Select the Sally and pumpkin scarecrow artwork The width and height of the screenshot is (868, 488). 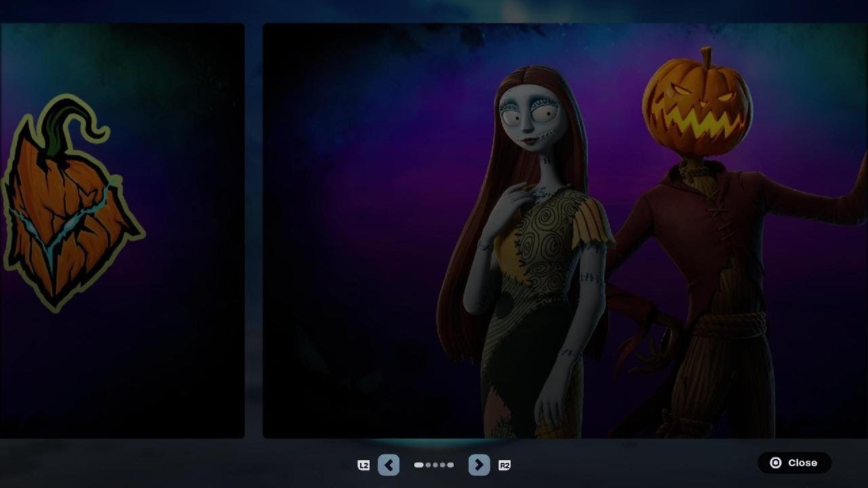click(x=565, y=230)
